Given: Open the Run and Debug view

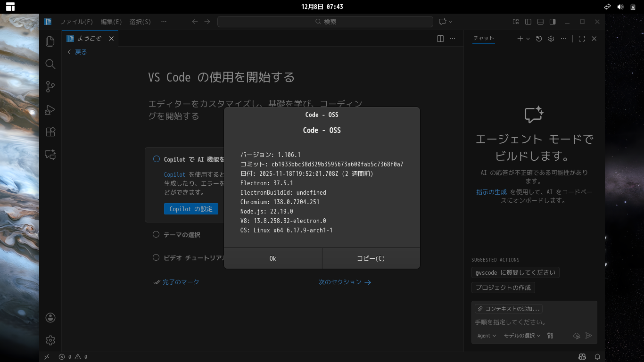Looking at the screenshot, I should (x=50, y=109).
